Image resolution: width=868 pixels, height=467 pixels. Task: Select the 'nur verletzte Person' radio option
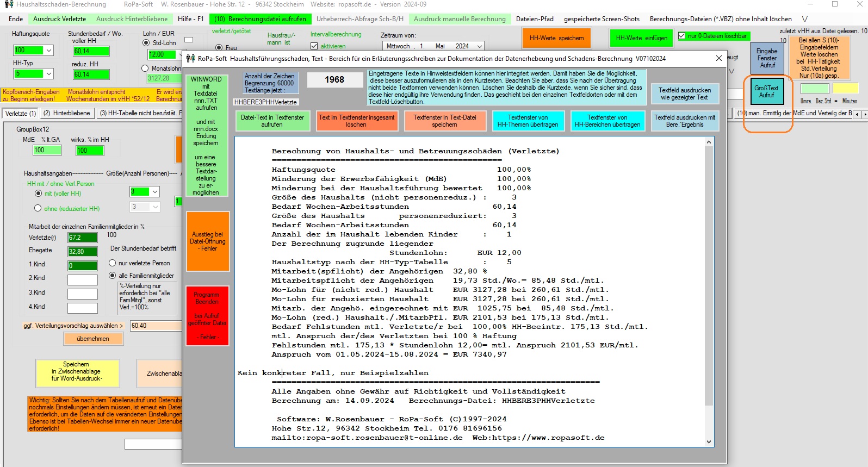click(113, 263)
